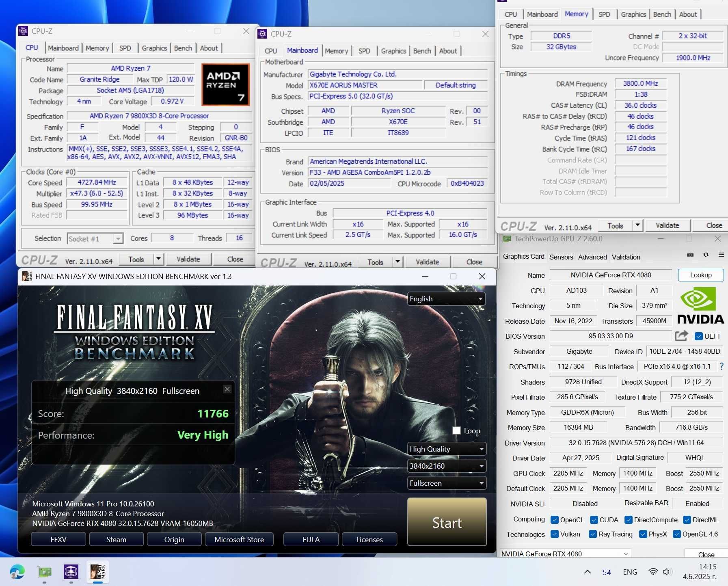
Task: Open Tools dropdown arrow in CPU window
Action: coord(158,259)
